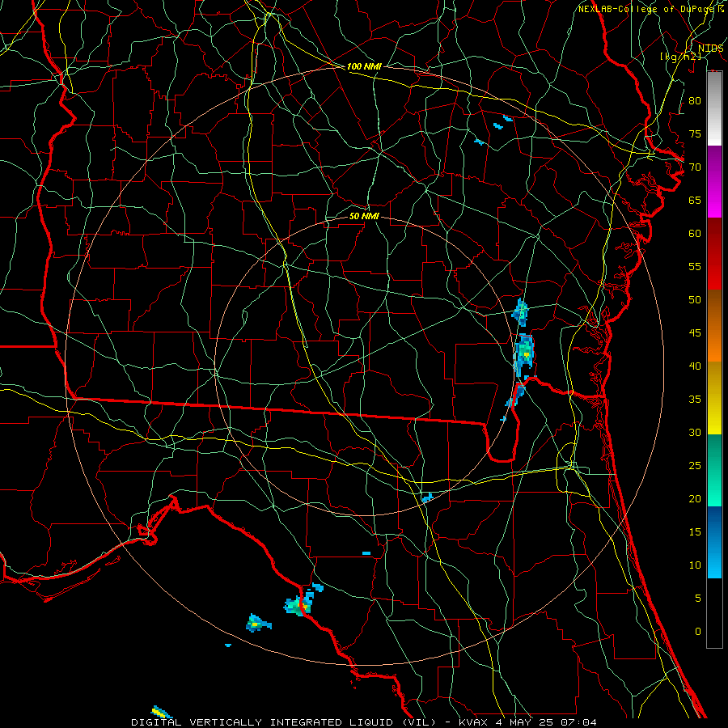Click the legend value 40
The height and width of the screenshot is (728, 728).
pyautogui.click(x=695, y=366)
